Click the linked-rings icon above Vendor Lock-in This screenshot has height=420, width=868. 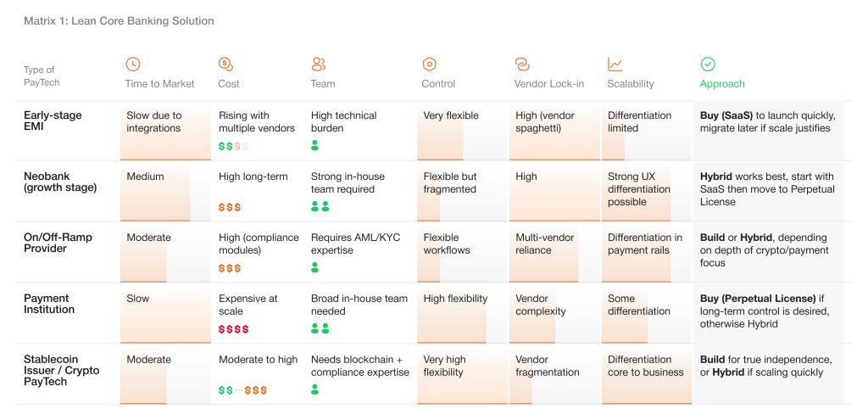coord(522,64)
